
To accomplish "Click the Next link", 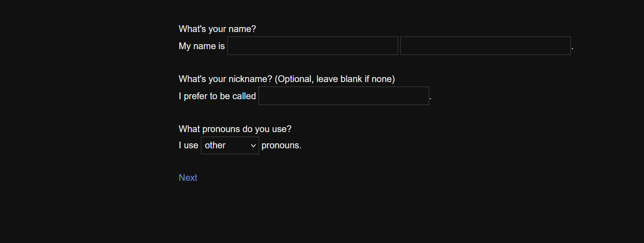I will click(188, 178).
